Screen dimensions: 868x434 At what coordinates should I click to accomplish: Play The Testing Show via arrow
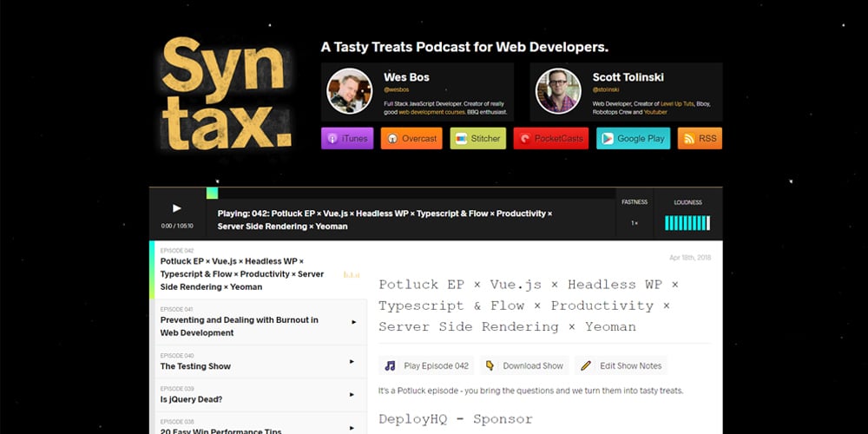click(352, 361)
